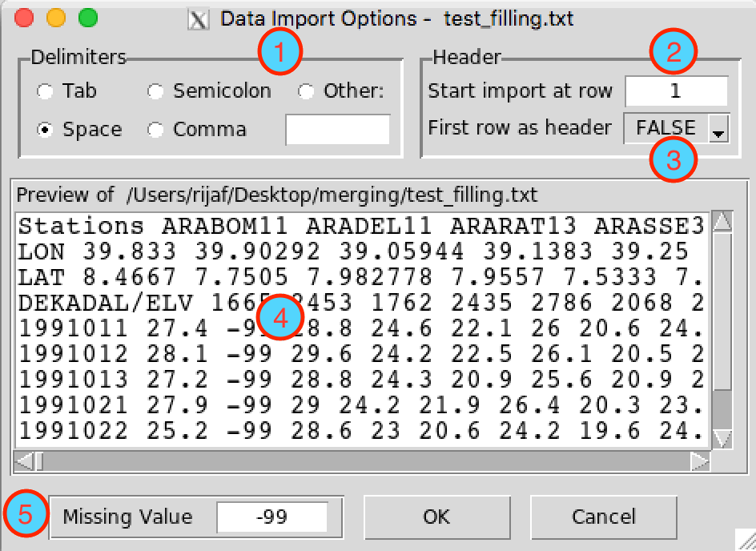Click the custom delimiter text field
This screenshot has width=756, height=551.
tap(337, 129)
